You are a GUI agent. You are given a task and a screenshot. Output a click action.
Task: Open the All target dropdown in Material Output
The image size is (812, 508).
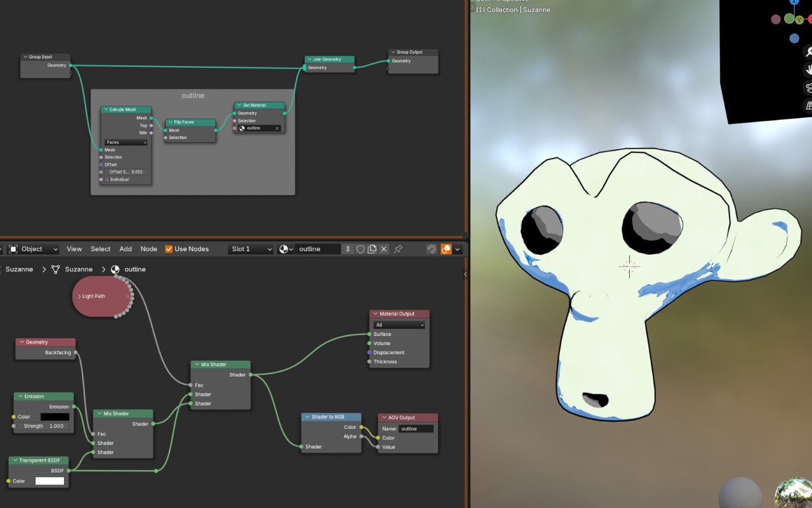(x=399, y=325)
